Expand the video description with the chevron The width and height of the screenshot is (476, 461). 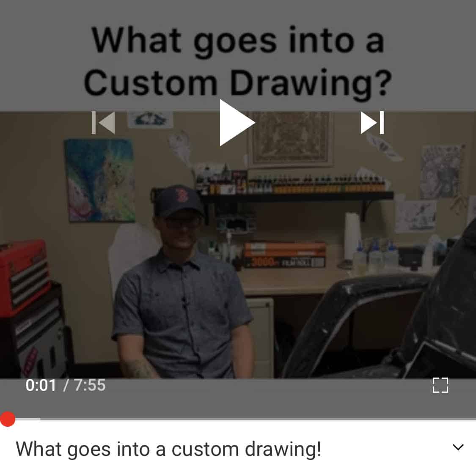[x=458, y=447]
